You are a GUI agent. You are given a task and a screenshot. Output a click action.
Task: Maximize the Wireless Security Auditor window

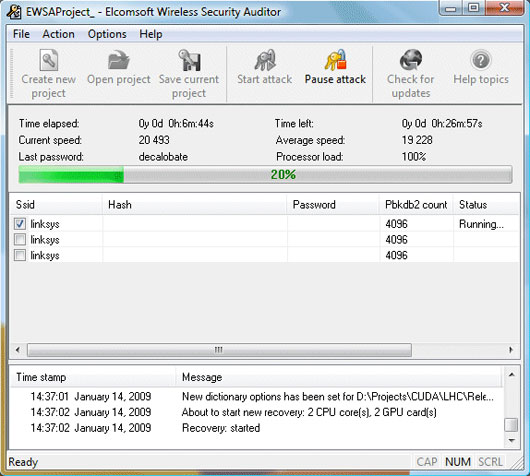coord(474,8)
